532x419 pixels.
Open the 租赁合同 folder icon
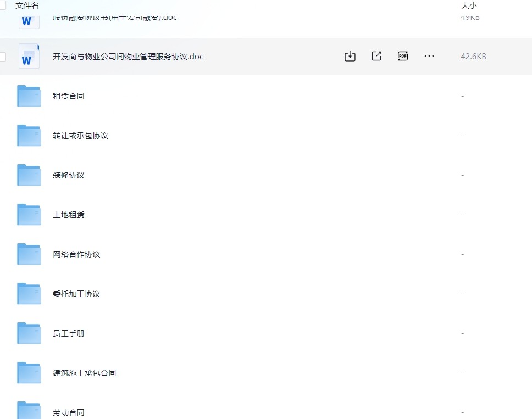click(x=29, y=96)
